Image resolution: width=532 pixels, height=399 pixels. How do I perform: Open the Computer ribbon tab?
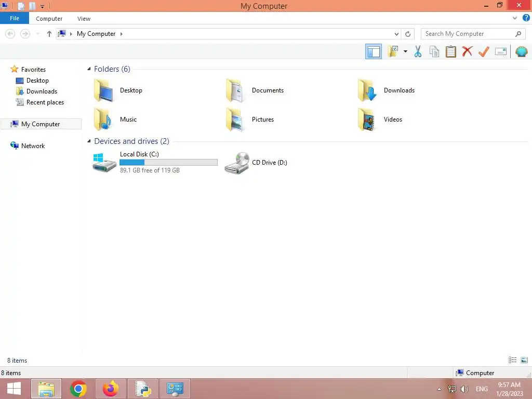(x=49, y=19)
